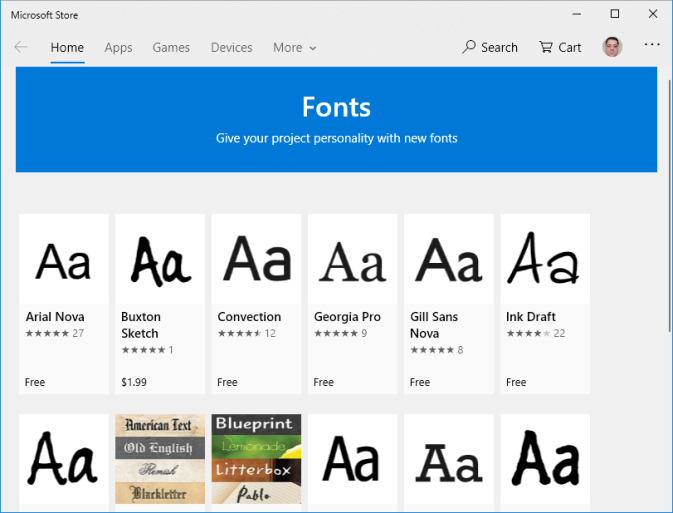Click the blue Fonts banner
The image size is (673, 513).
pyautogui.click(x=336, y=119)
